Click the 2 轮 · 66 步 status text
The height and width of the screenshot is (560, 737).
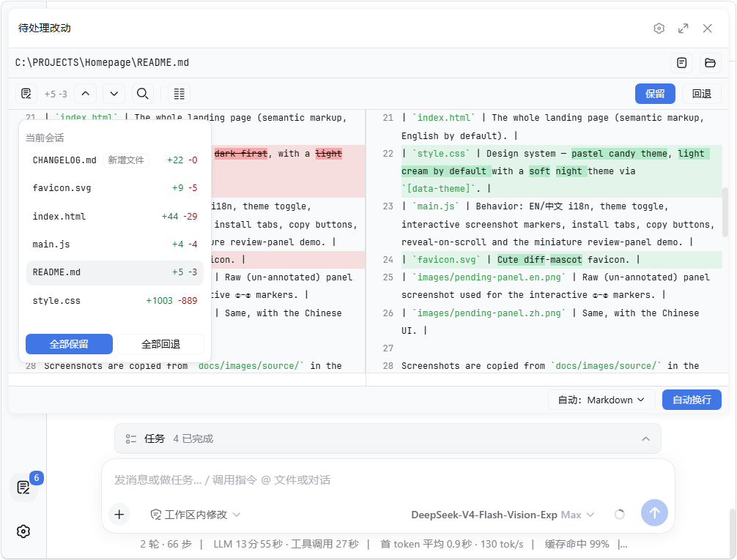pyautogui.click(x=166, y=544)
